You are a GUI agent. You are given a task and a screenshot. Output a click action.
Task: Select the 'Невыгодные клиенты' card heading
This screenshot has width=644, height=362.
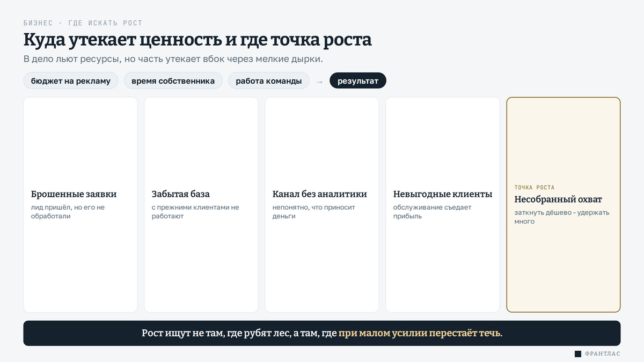(x=443, y=194)
